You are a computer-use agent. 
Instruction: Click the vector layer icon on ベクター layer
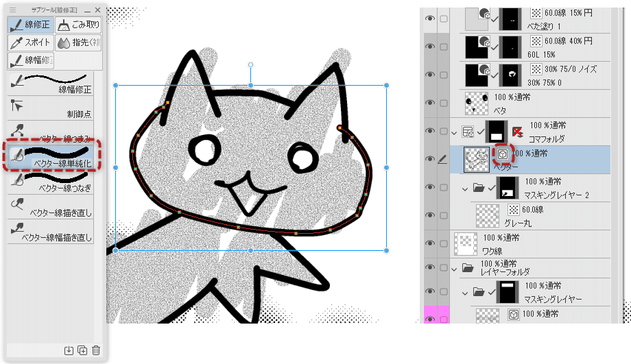point(502,154)
